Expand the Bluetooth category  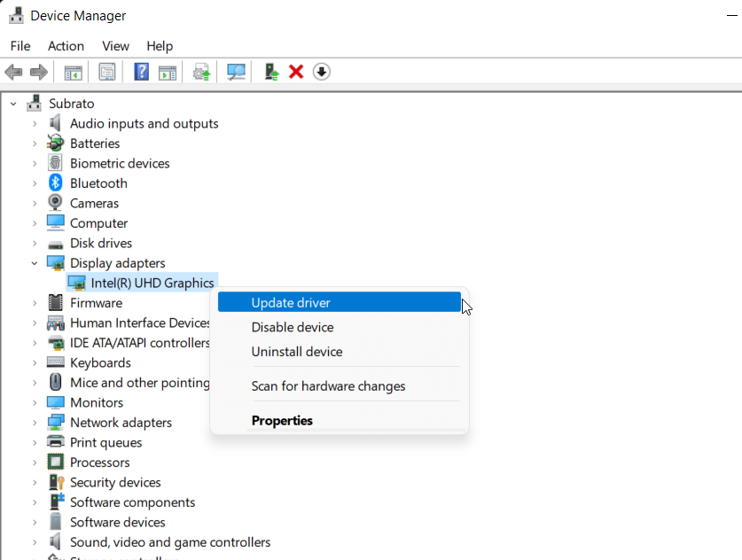pyautogui.click(x=35, y=183)
